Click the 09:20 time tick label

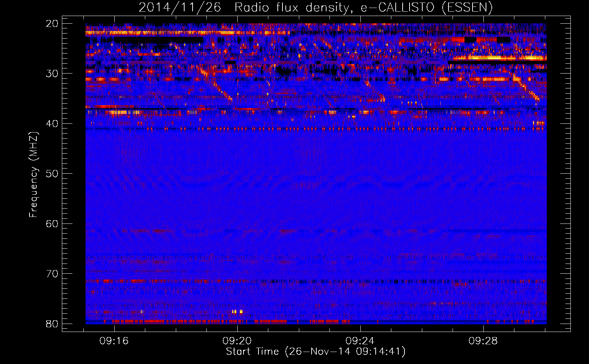pos(237,341)
